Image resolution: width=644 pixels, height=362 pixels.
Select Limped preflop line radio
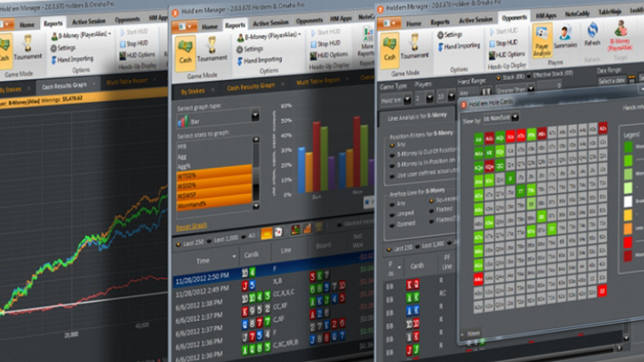coord(391,214)
